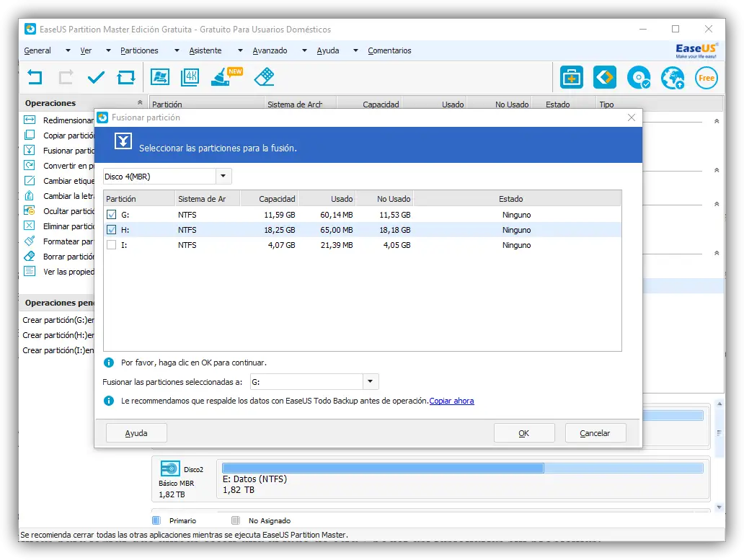
Task: Launch the cleanup broom tool marked NEW
Action: (x=222, y=77)
